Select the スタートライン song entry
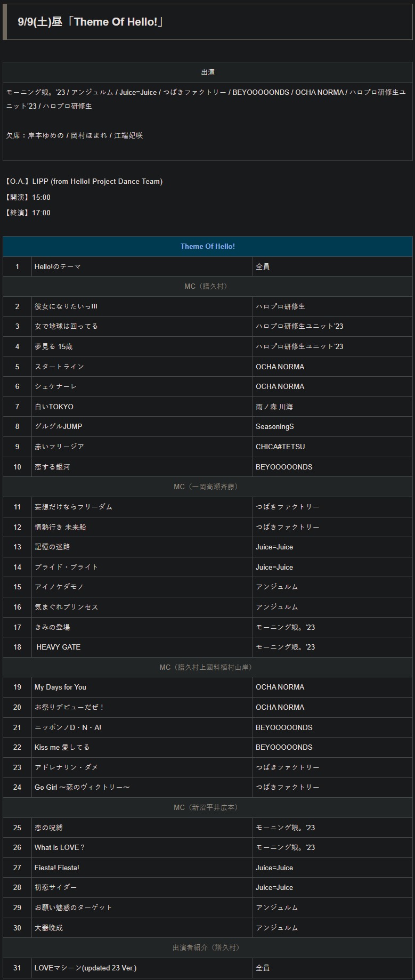The width and height of the screenshot is (415, 980). 208,367
